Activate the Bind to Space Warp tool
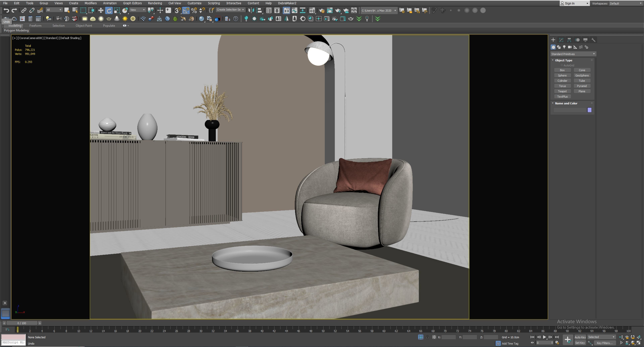The image size is (644, 347). click(40, 11)
